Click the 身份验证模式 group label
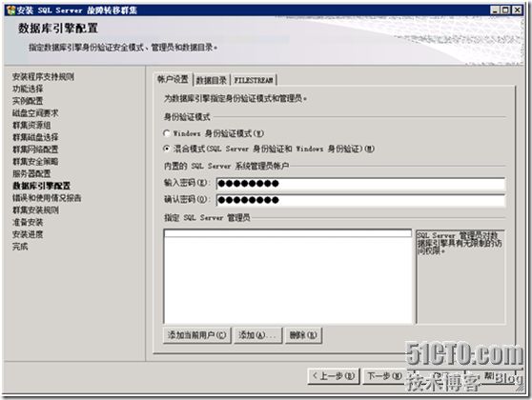 pos(187,117)
